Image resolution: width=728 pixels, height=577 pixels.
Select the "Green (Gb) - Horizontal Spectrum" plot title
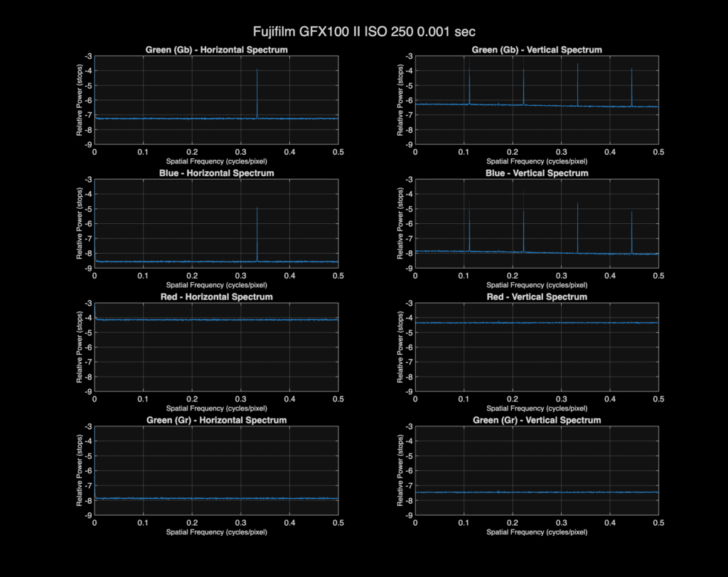click(x=216, y=50)
